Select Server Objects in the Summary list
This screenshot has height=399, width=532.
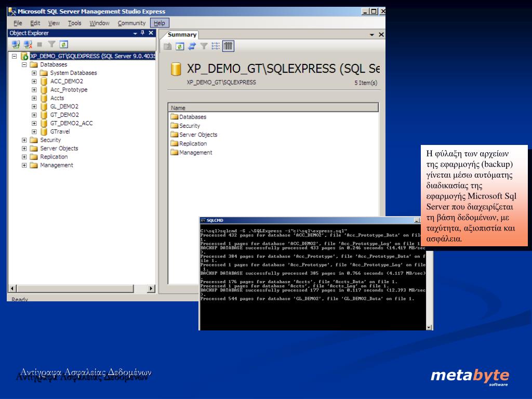tap(198, 135)
